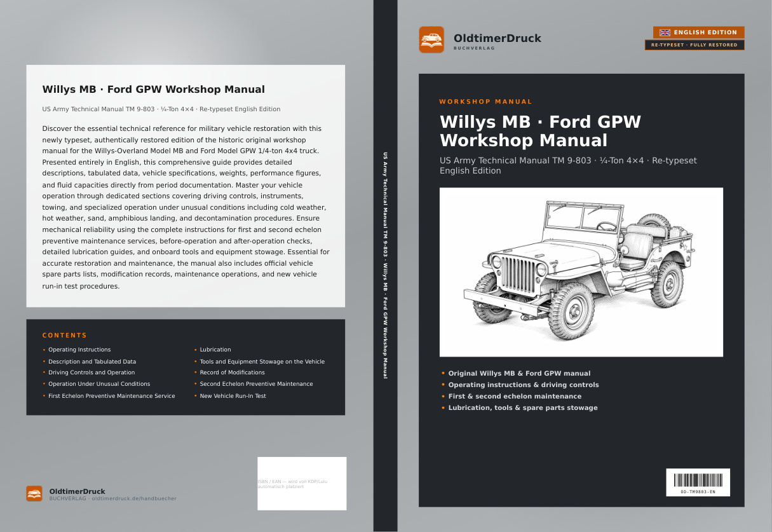Click the OldtimerDruck name on the back cover

78,491
